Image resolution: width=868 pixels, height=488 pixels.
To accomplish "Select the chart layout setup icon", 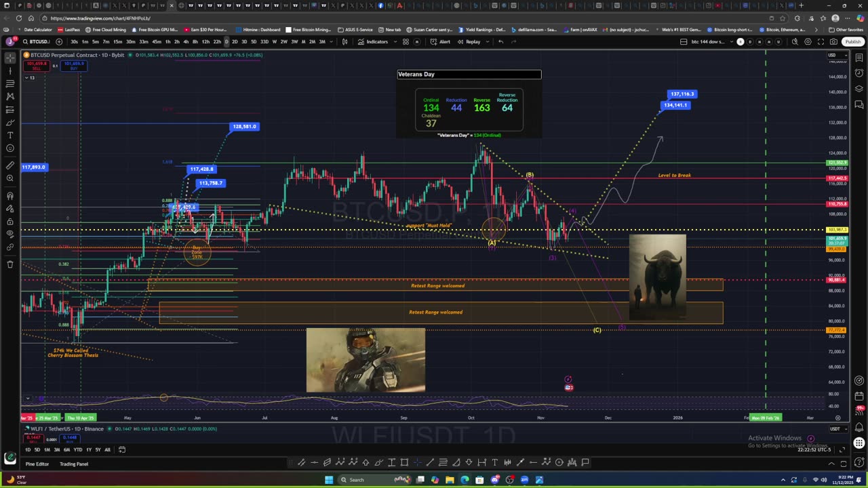I will (x=684, y=41).
